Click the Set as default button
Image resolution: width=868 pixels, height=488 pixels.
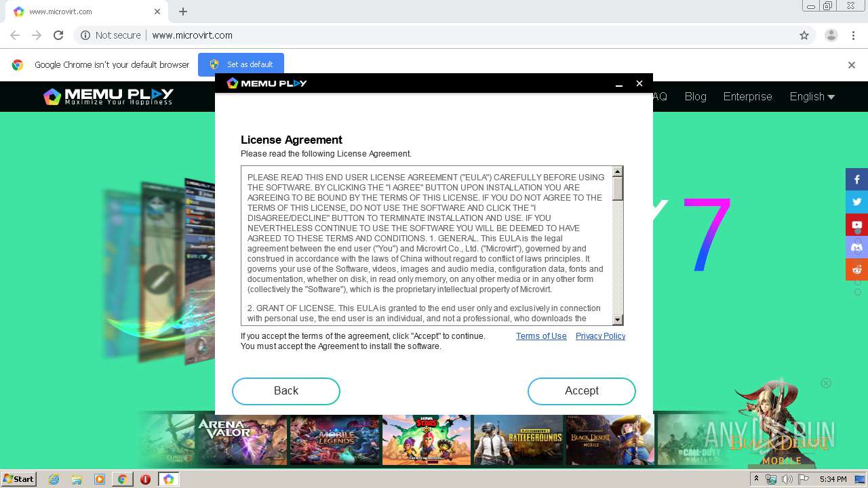(241, 64)
